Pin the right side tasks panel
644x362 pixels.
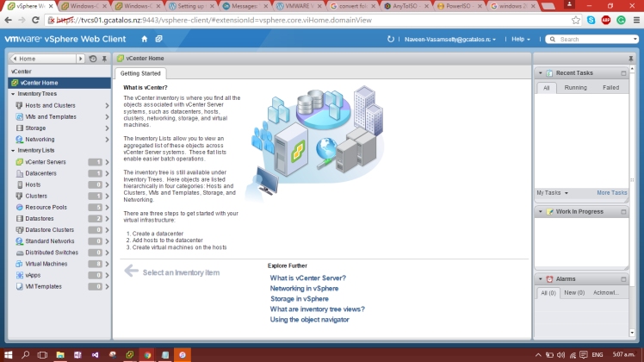(631, 59)
